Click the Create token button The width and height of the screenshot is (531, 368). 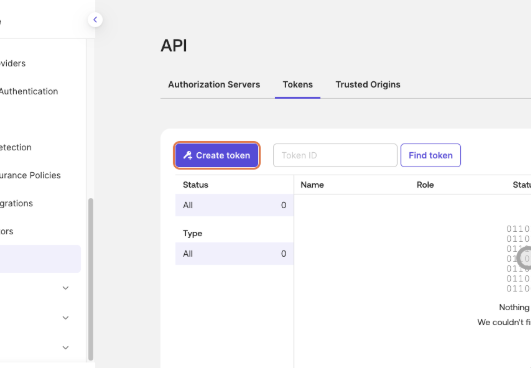pos(217,155)
